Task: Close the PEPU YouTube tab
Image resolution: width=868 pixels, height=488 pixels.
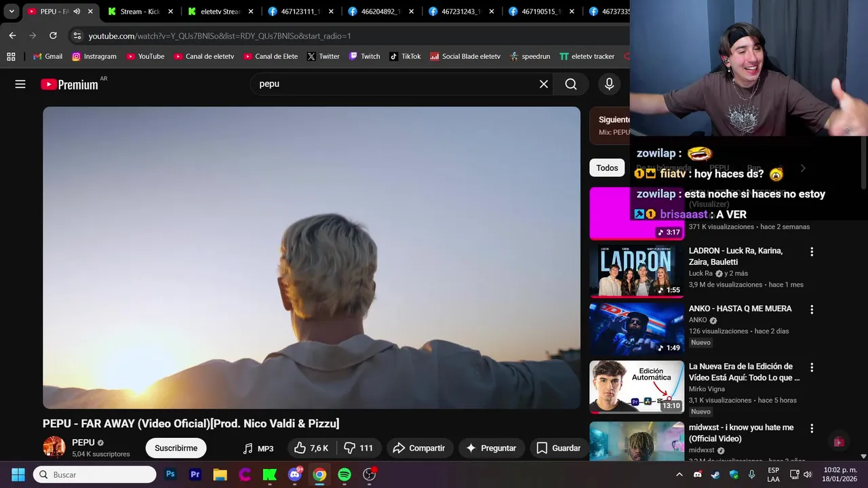Action: pyautogui.click(x=90, y=12)
